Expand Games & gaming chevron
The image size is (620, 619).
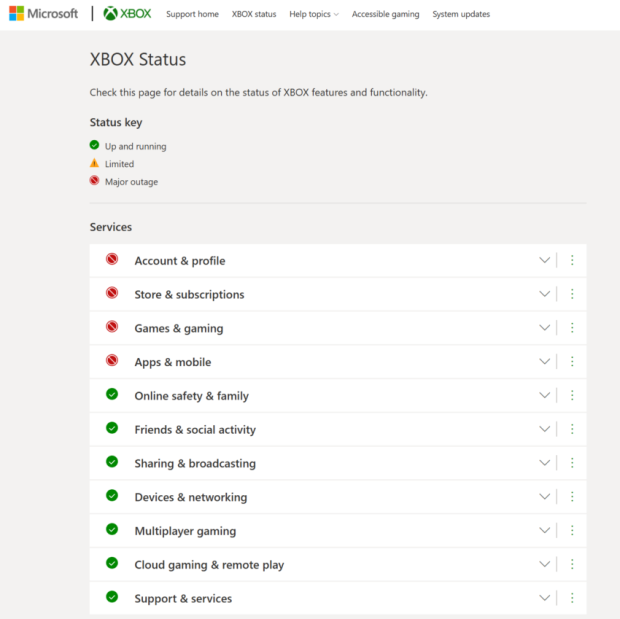pos(544,327)
